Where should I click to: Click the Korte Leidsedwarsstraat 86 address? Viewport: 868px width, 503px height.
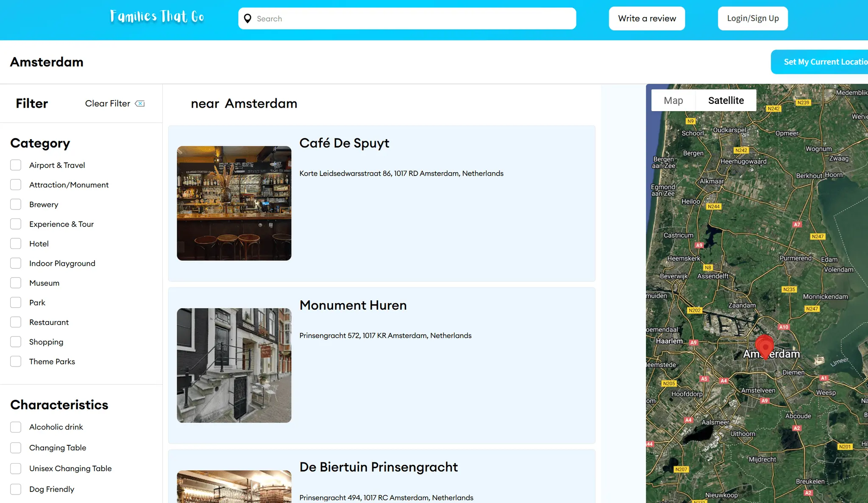click(401, 173)
